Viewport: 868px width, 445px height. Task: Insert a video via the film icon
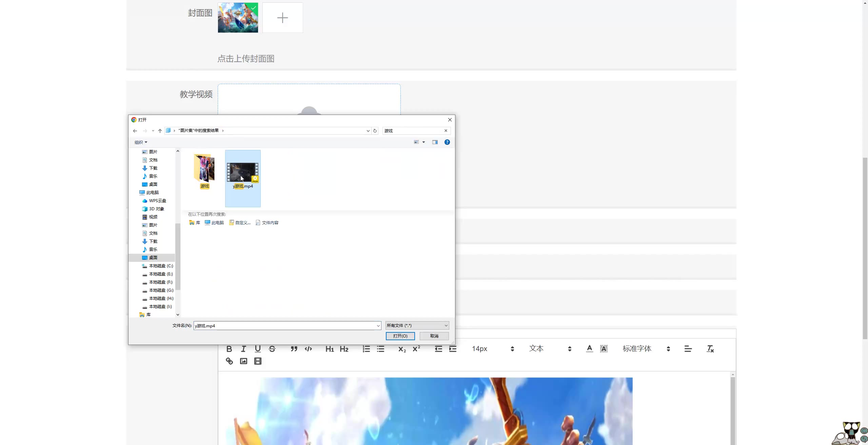258,361
